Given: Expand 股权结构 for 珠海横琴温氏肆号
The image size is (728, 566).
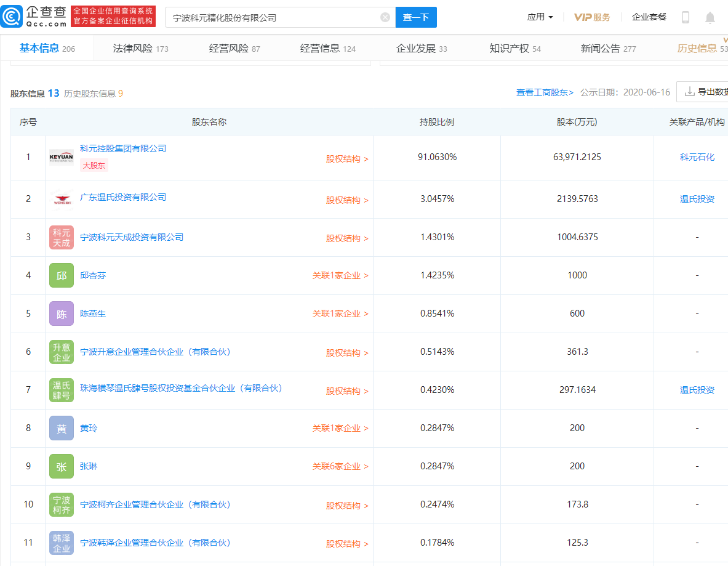Looking at the screenshot, I should tap(347, 391).
